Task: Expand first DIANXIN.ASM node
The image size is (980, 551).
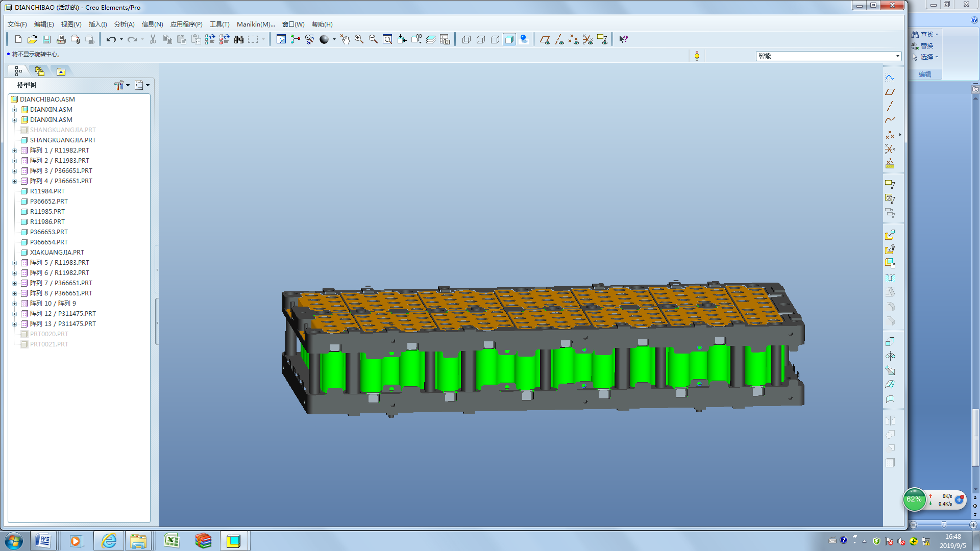Action: pyautogui.click(x=15, y=110)
